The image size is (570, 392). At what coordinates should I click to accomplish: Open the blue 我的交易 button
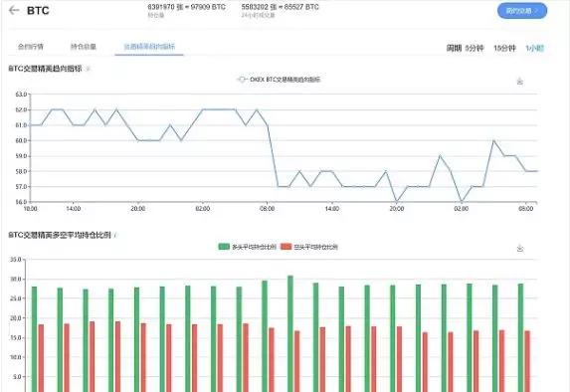coord(522,11)
